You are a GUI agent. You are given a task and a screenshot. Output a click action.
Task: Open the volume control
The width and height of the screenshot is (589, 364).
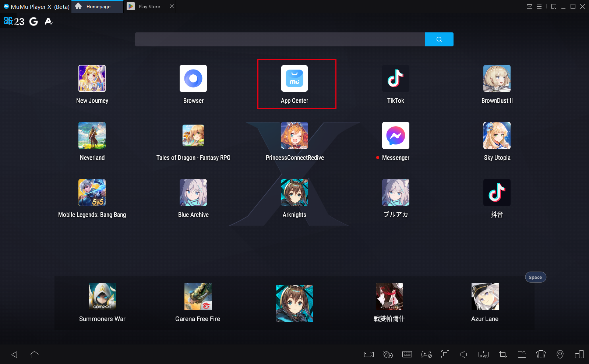click(465, 354)
